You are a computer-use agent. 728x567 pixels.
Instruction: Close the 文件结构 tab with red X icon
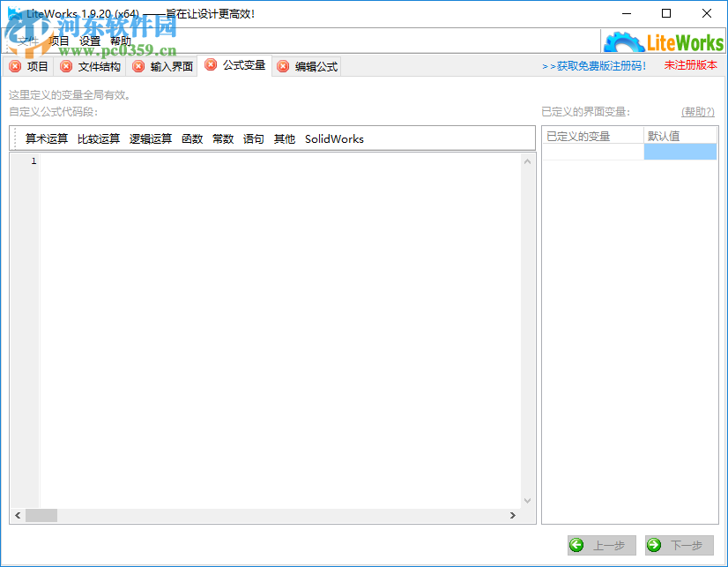[x=66, y=65]
